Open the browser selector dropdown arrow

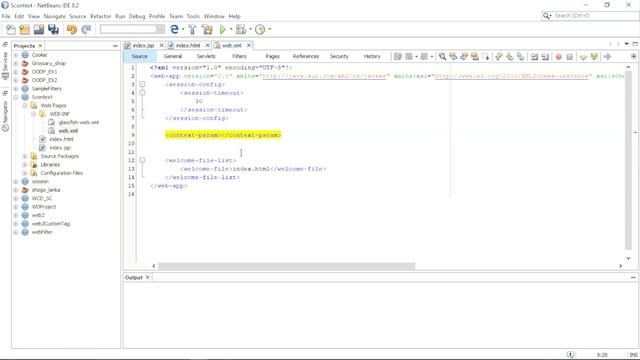(x=182, y=29)
